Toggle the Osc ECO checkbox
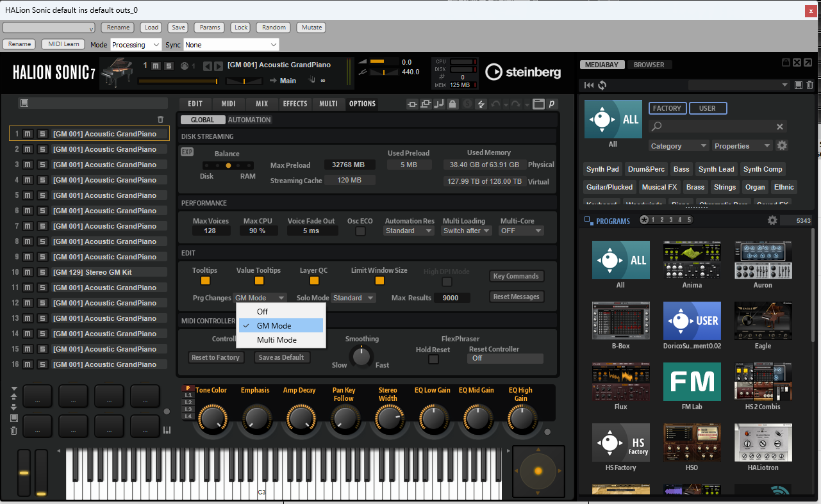Image resolution: width=821 pixels, height=504 pixels. tap(360, 231)
